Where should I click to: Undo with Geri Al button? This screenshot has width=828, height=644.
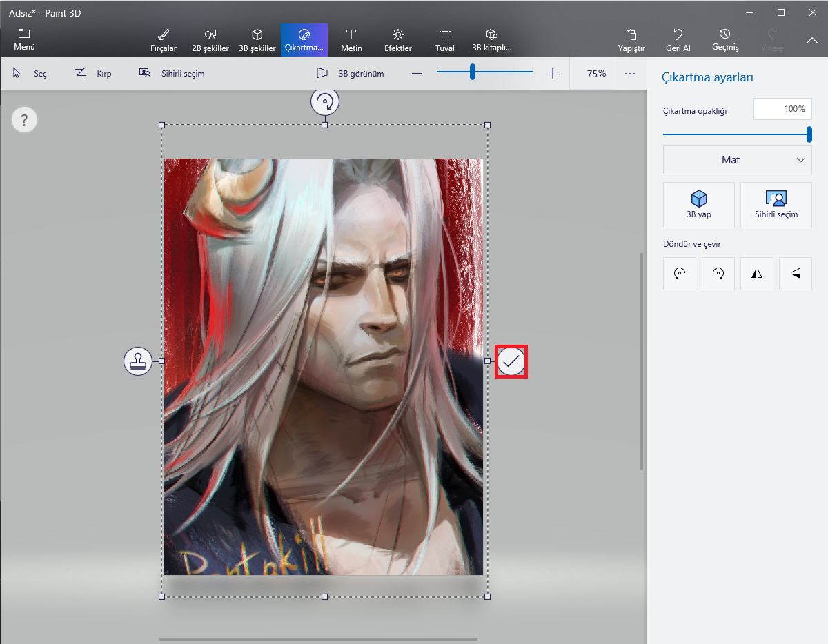(x=678, y=40)
